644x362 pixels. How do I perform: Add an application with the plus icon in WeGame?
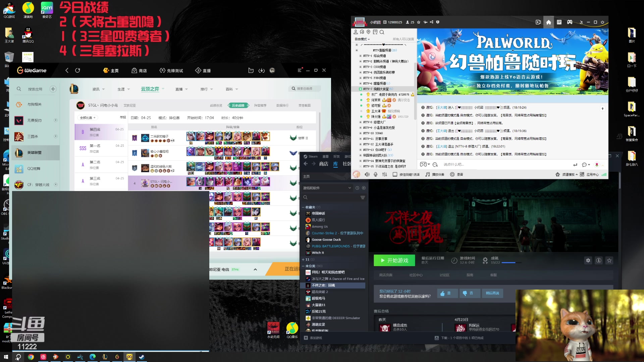pos(53,89)
